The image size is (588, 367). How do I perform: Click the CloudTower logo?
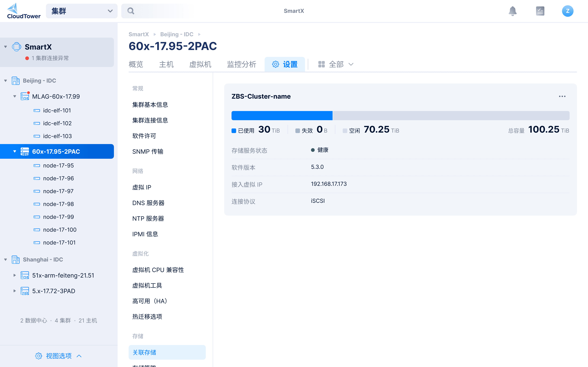tap(24, 11)
